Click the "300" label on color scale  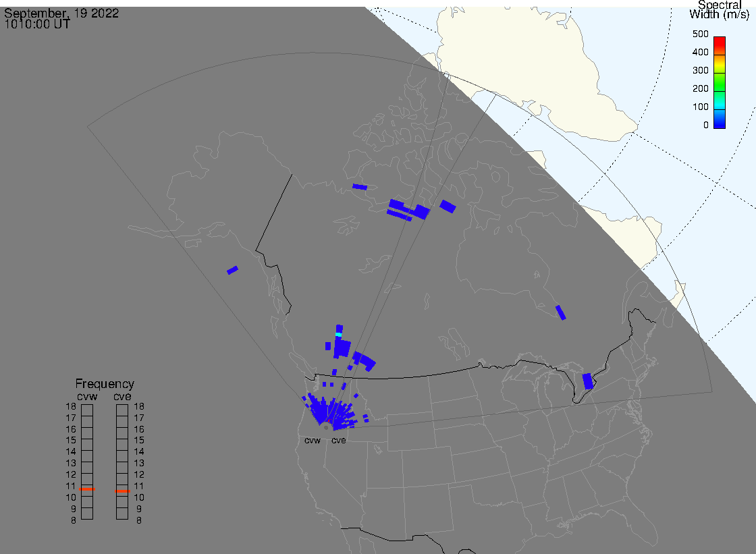(700, 70)
